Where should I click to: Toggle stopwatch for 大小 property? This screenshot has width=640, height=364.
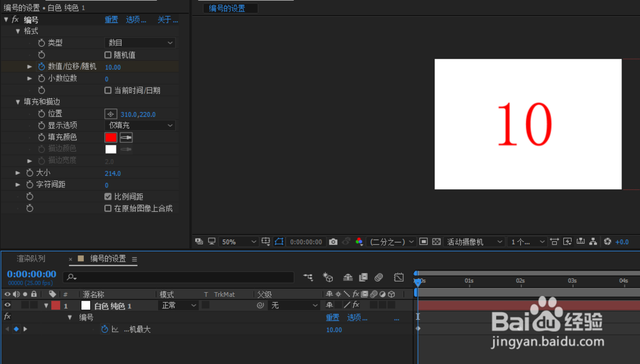coord(29,173)
